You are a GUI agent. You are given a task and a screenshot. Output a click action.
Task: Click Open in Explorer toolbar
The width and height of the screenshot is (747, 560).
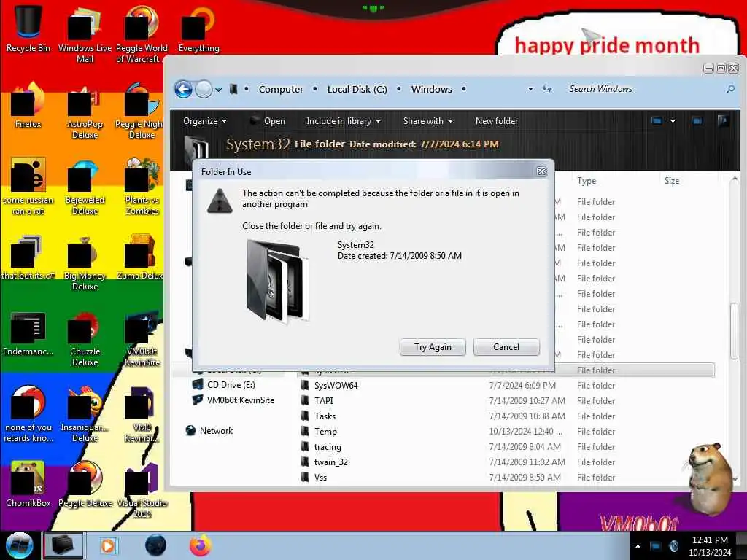[268, 121]
